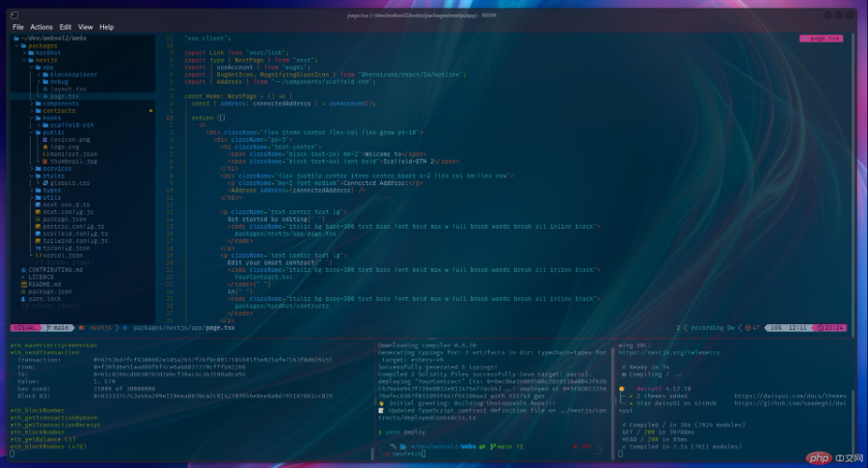
Task: Open the Actions menu
Action: tap(41, 27)
